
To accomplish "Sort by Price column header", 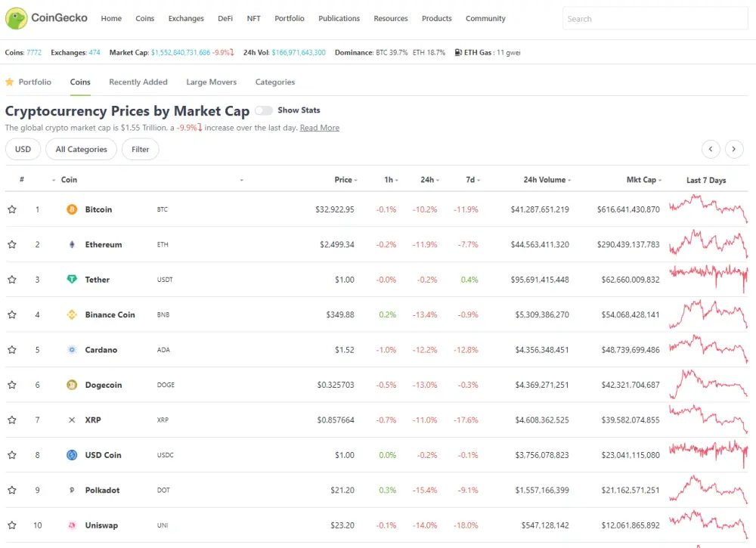I will (x=345, y=180).
